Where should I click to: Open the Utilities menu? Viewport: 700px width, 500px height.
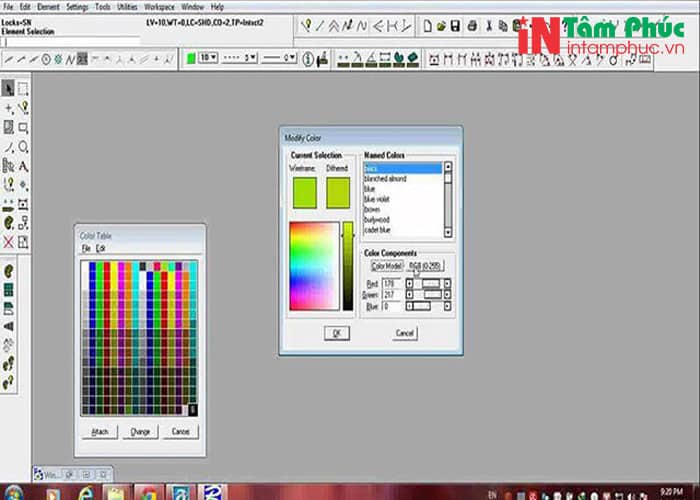(x=127, y=6)
